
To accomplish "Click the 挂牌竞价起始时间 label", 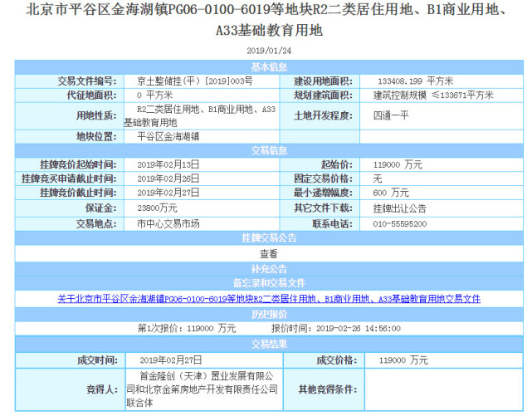I will click(x=78, y=164).
